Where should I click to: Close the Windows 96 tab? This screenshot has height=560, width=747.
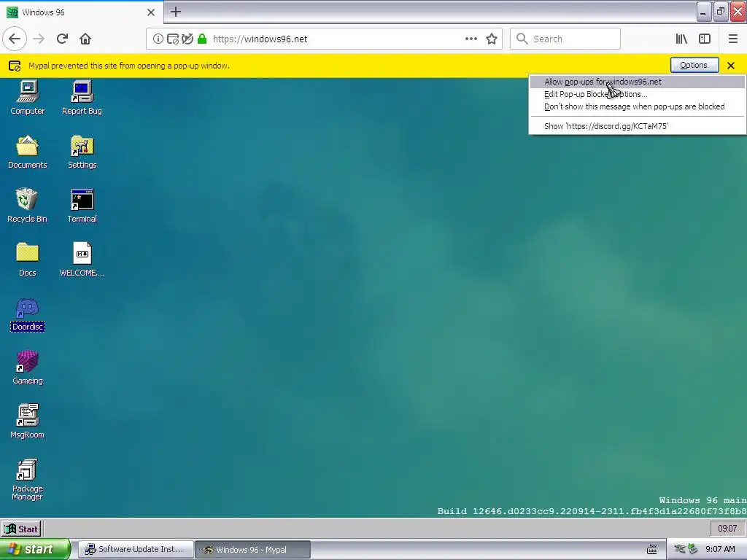[x=151, y=12]
